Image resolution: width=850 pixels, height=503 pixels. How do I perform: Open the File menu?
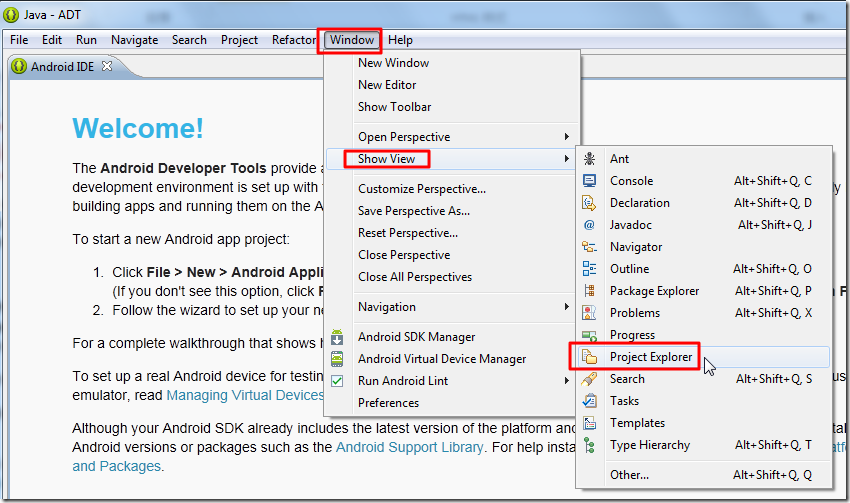[x=19, y=40]
